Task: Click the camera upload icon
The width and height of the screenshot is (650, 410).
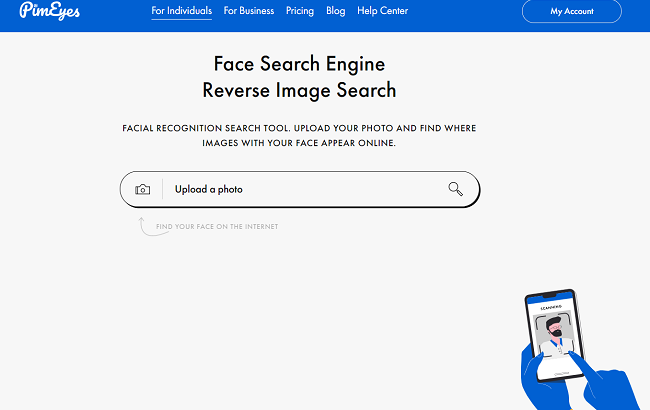Action: (142, 189)
